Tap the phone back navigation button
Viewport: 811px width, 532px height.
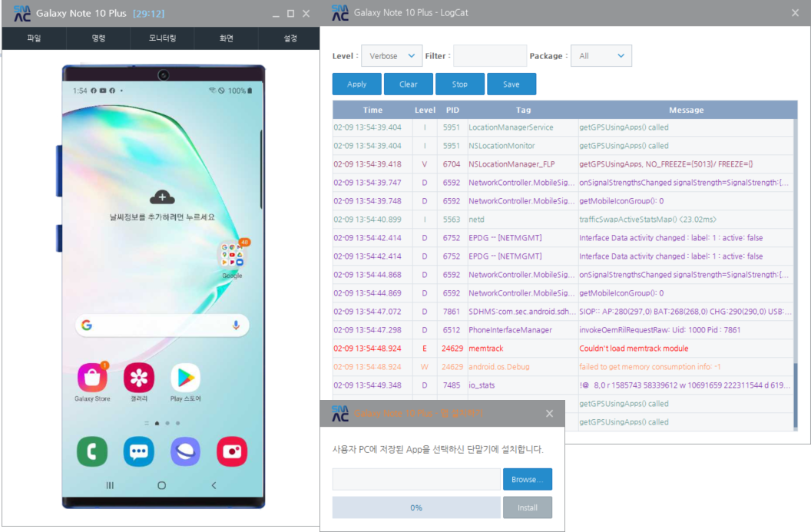pyautogui.click(x=214, y=485)
